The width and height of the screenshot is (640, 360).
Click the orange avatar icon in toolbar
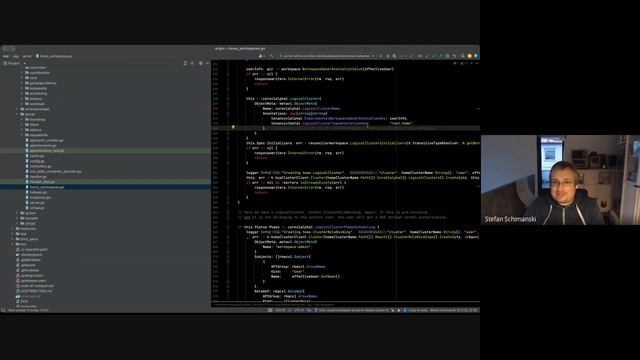469,56
